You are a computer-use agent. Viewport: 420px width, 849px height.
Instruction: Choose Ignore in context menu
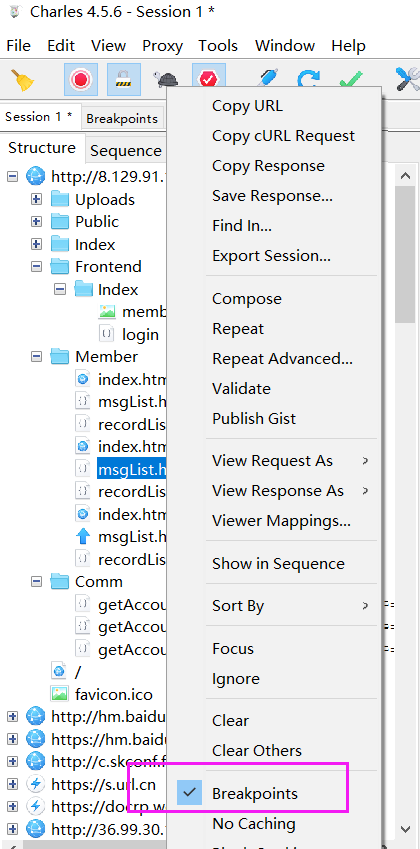236,678
